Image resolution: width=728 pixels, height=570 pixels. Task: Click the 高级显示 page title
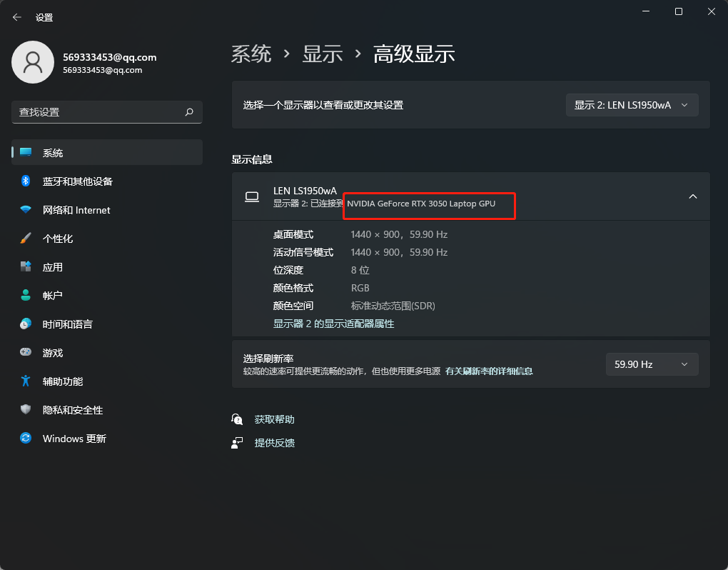click(x=414, y=54)
